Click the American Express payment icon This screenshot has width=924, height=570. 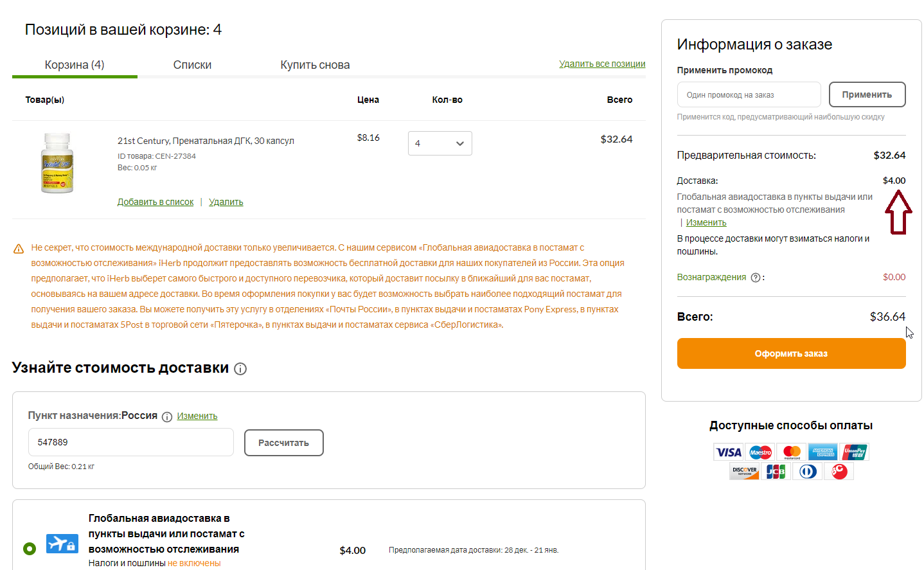click(x=823, y=452)
